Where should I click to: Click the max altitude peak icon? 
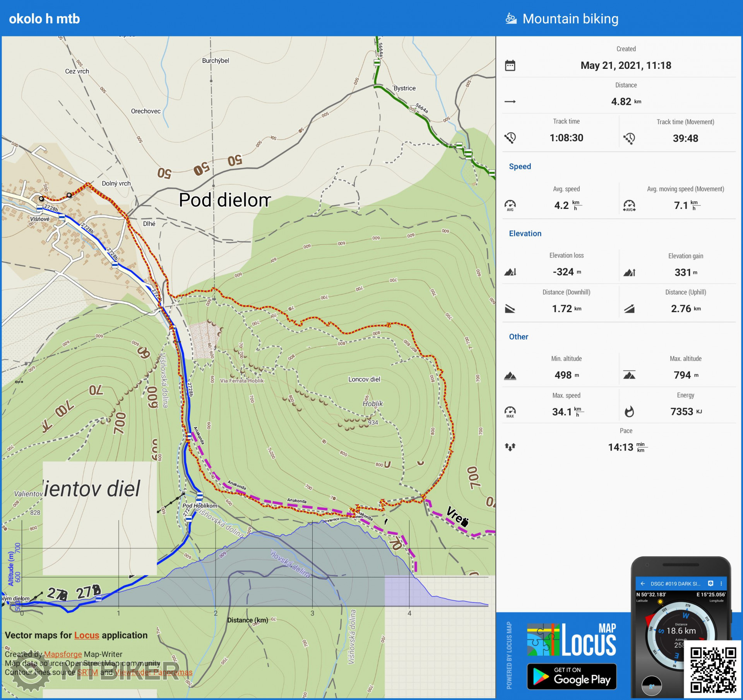click(x=629, y=375)
